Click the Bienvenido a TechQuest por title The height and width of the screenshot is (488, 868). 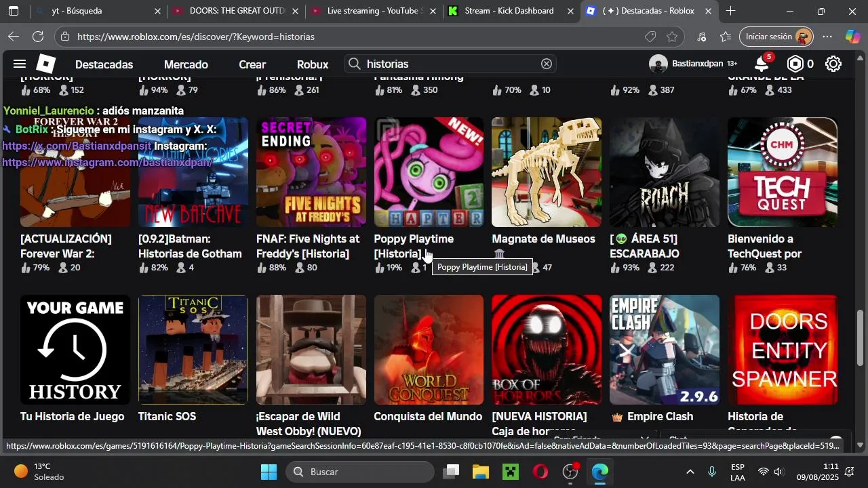pos(765,246)
